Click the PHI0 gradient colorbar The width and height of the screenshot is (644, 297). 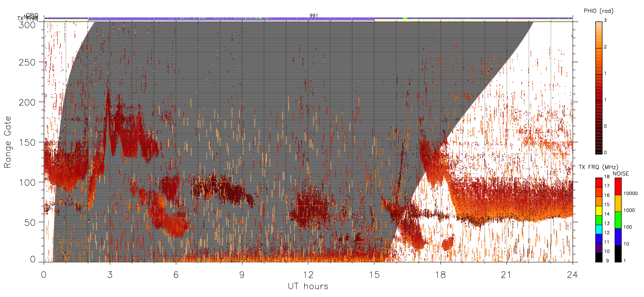click(x=598, y=87)
